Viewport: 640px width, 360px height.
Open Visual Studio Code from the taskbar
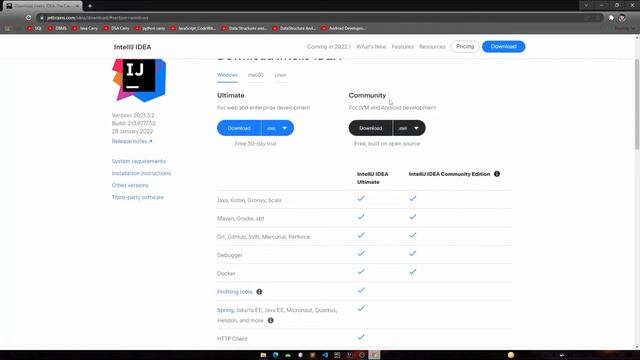[x=325, y=355]
